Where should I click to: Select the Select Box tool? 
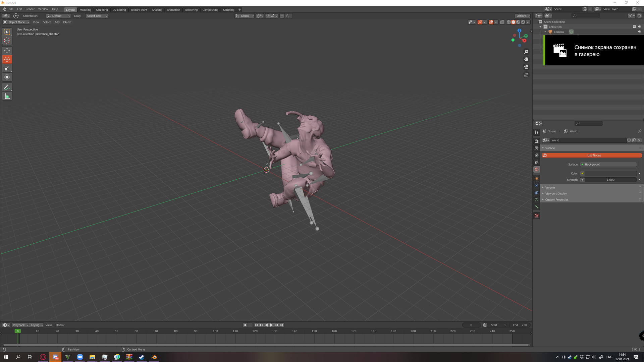click(x=7, y=32)
